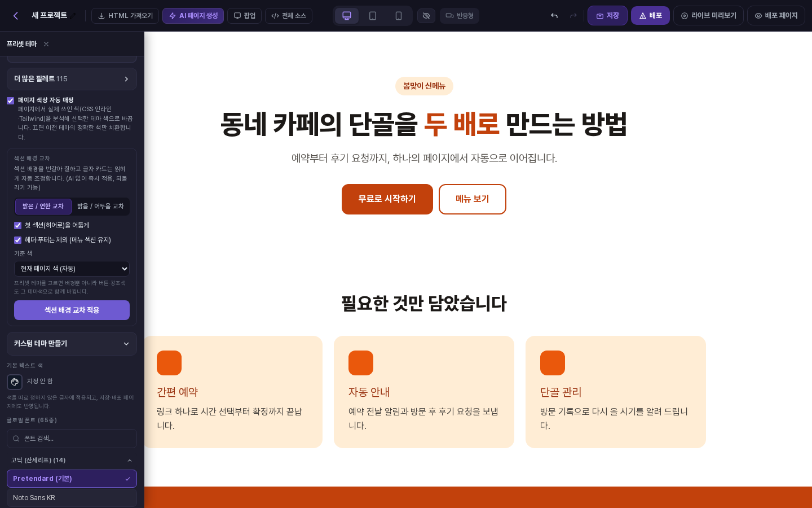Click the 저장 button
Image resolution: width=812 pixels, height=508 pixels.
click(607, 16)
